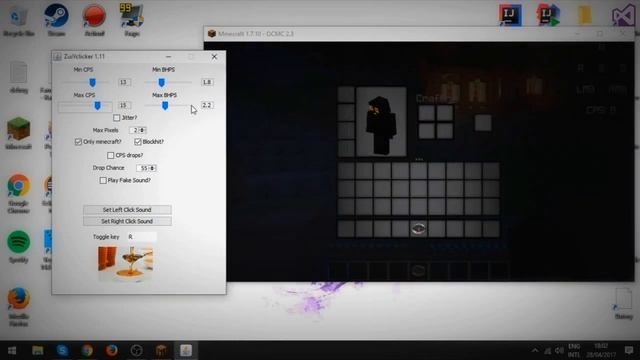Open the yellow folder on the desktop
Viewport: 640px width, 360px height.
point(585,16)
